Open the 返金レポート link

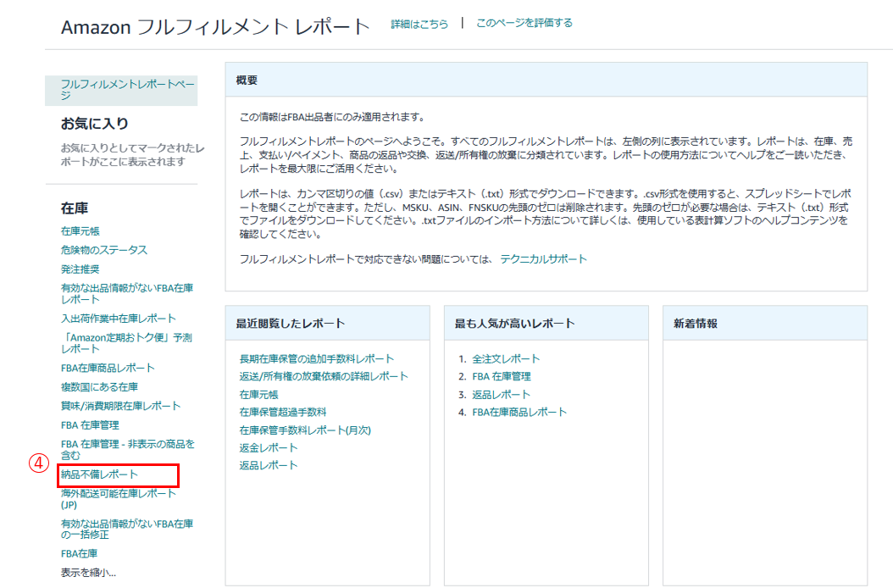[269, 448]
